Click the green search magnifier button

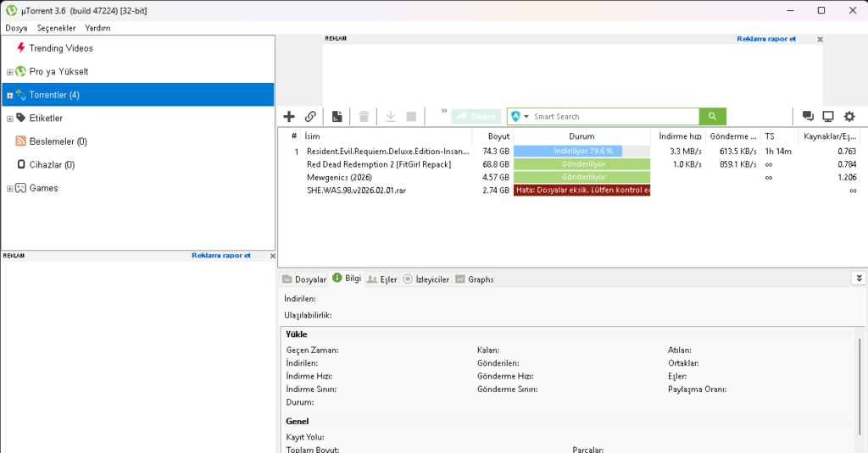(712, 116)
